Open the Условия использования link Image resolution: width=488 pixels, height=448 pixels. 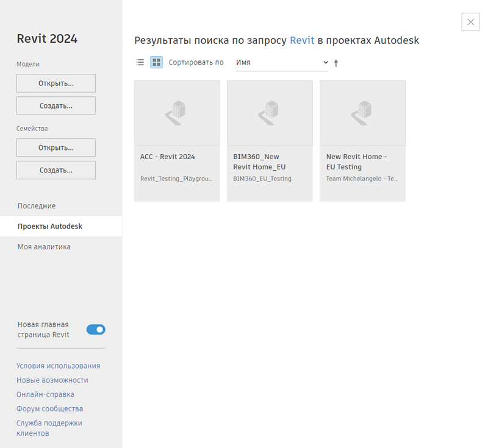[x=58, y=366]
